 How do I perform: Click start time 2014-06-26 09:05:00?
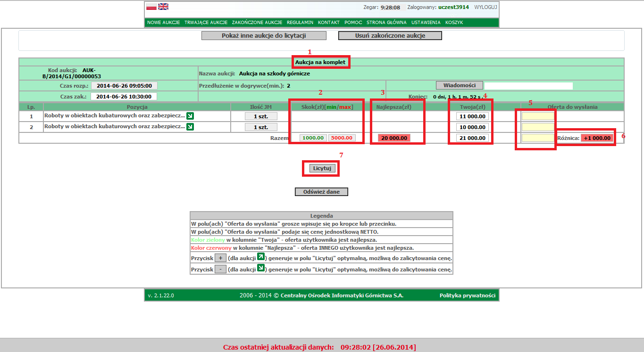(x=124, y=86)
